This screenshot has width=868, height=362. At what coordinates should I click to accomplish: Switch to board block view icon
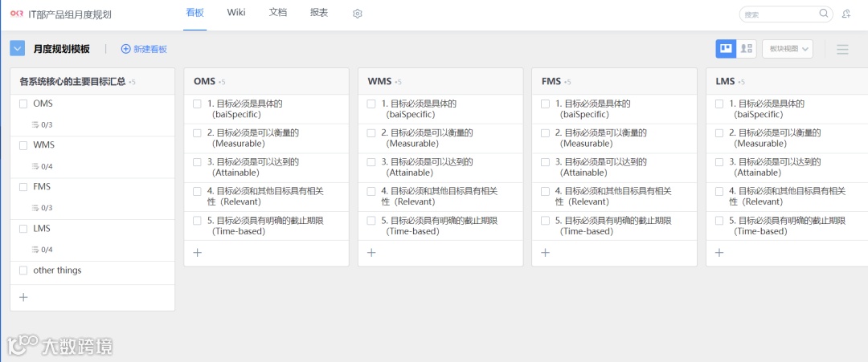(x=726, y=49)
